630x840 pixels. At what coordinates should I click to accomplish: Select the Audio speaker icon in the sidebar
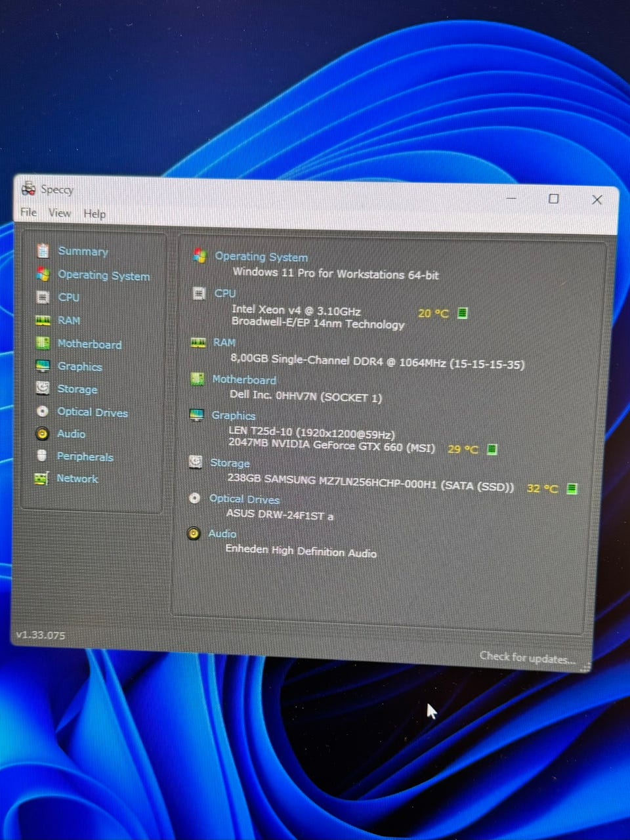click(x=43, y=434)
